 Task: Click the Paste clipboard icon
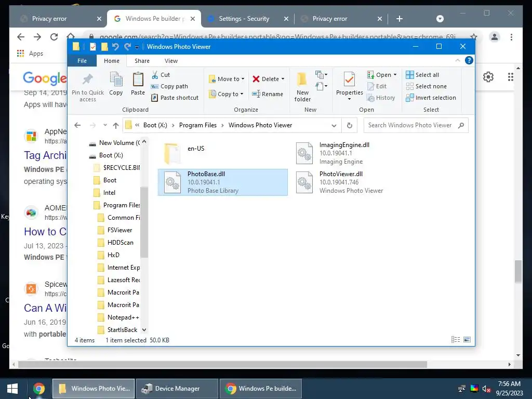coord(138,79)
